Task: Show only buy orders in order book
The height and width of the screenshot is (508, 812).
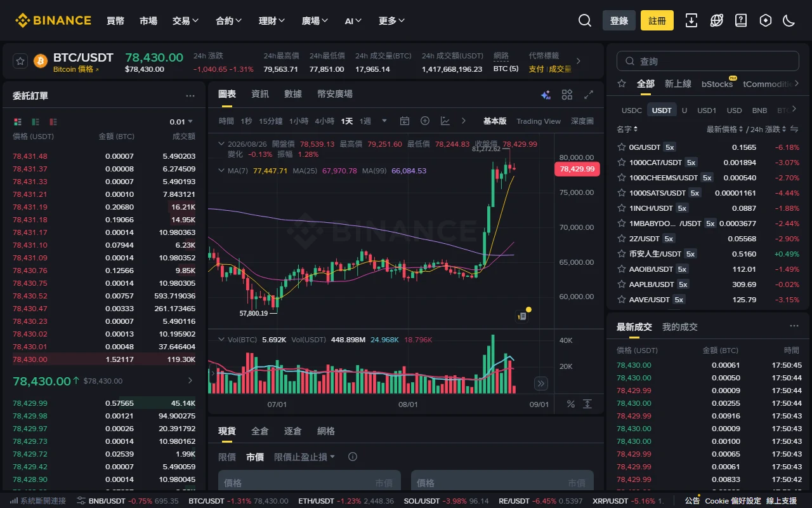Action: tap(36, 121)
